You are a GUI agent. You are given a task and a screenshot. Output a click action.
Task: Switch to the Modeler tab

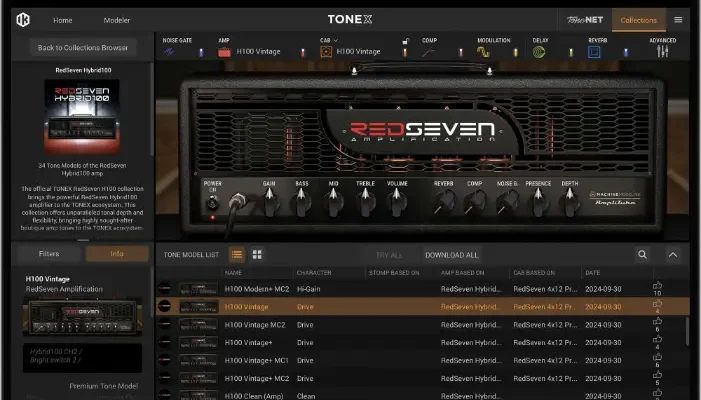tap(116, 20)
